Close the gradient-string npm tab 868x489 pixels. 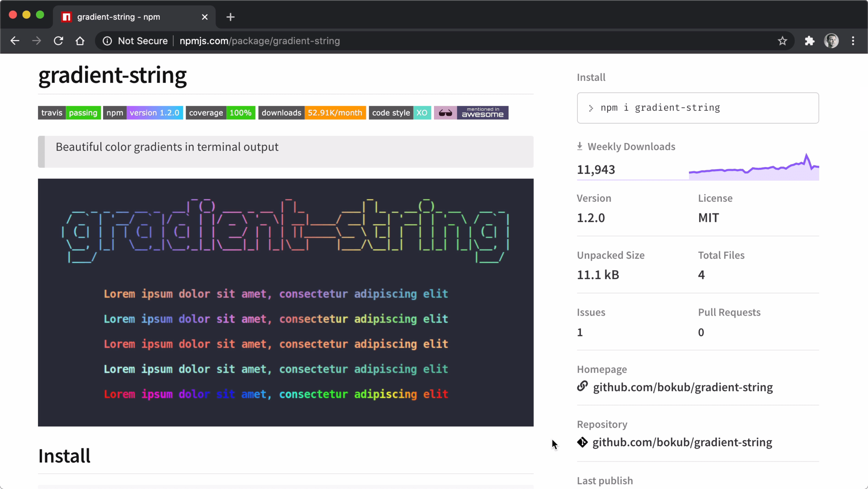tap(205, 17)
